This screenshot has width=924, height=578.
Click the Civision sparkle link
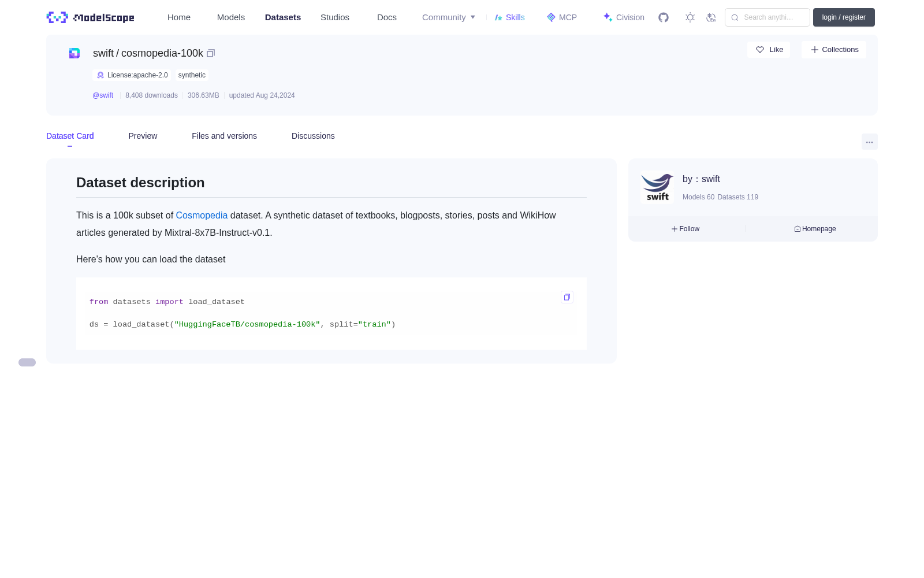pyautogui.click(x=624, y=17)
